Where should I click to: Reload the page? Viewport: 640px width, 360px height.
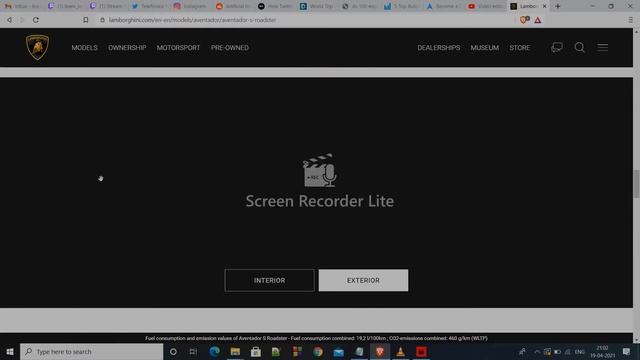point(36,20)
